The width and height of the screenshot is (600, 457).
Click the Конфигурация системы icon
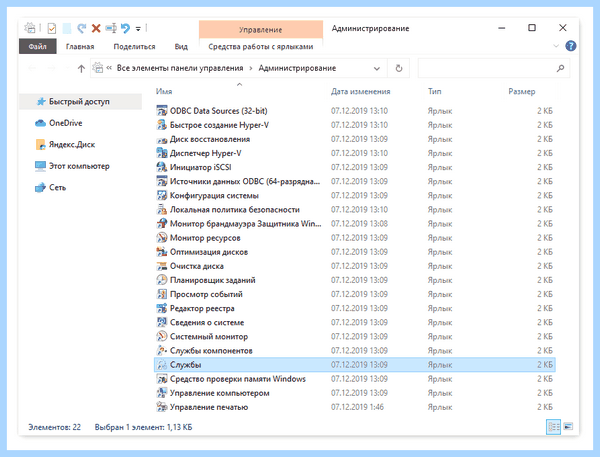coord(162,196)
